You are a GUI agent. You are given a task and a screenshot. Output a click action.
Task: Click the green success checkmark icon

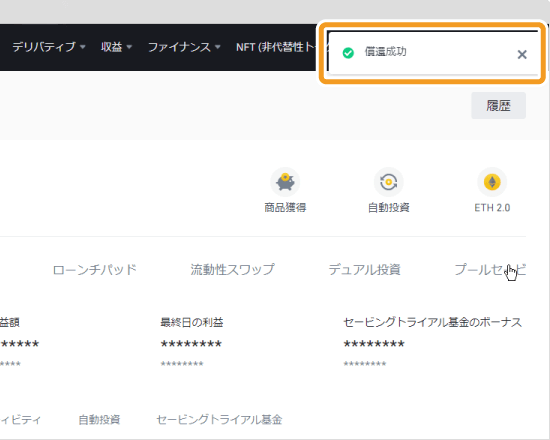(x=348, y=53)
